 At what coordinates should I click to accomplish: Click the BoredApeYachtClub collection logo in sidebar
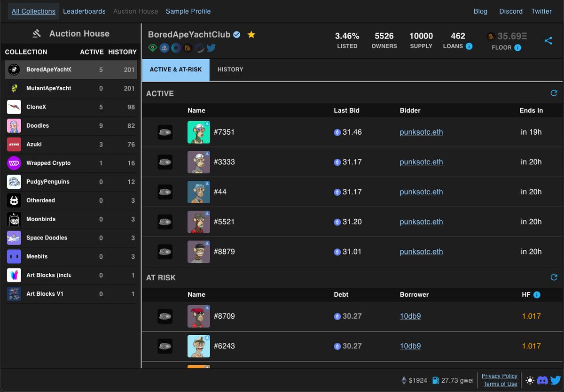14,70
